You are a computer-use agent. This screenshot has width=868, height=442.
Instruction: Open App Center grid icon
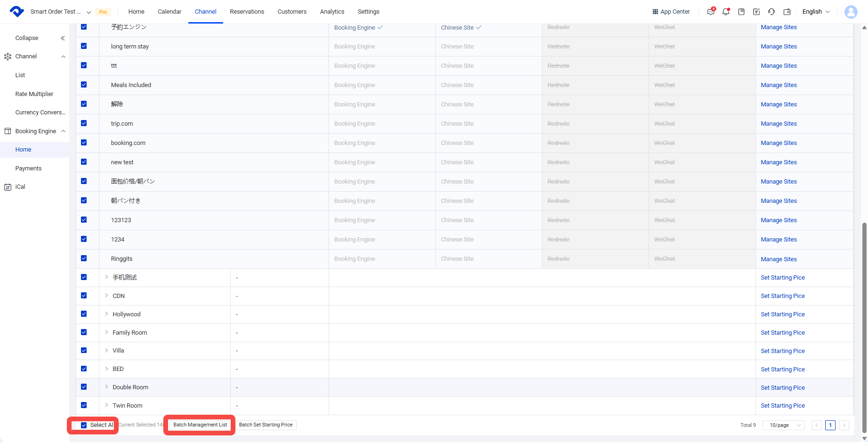point(655,12)
